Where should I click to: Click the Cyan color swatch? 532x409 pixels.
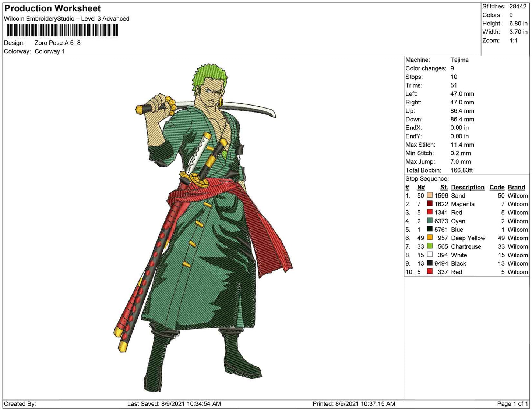click(x=430, y=221)
